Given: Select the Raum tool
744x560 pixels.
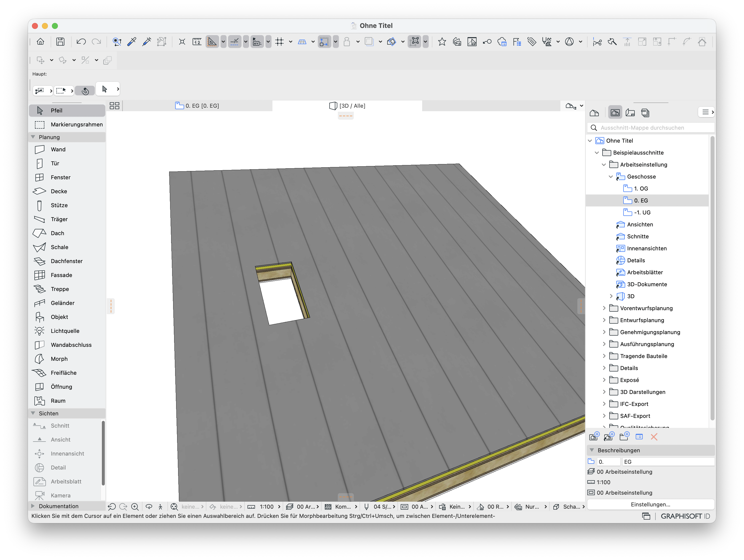Looking at the screenshot, I should 67,401.
